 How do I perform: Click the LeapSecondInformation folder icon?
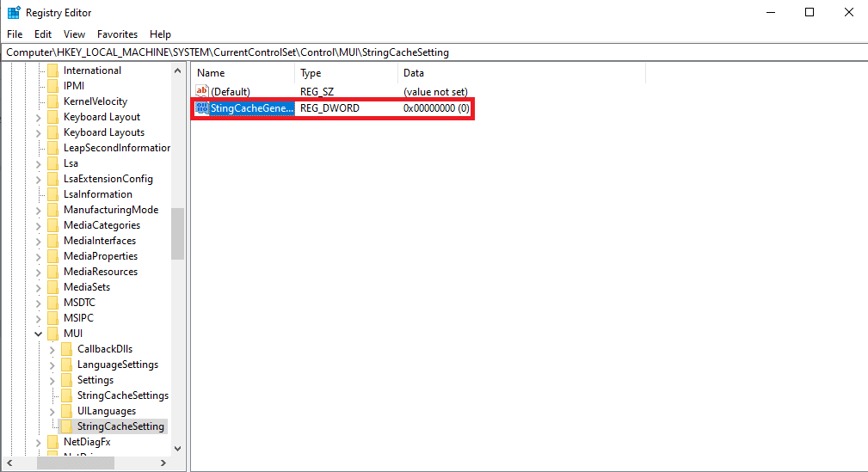click(53, 148)
